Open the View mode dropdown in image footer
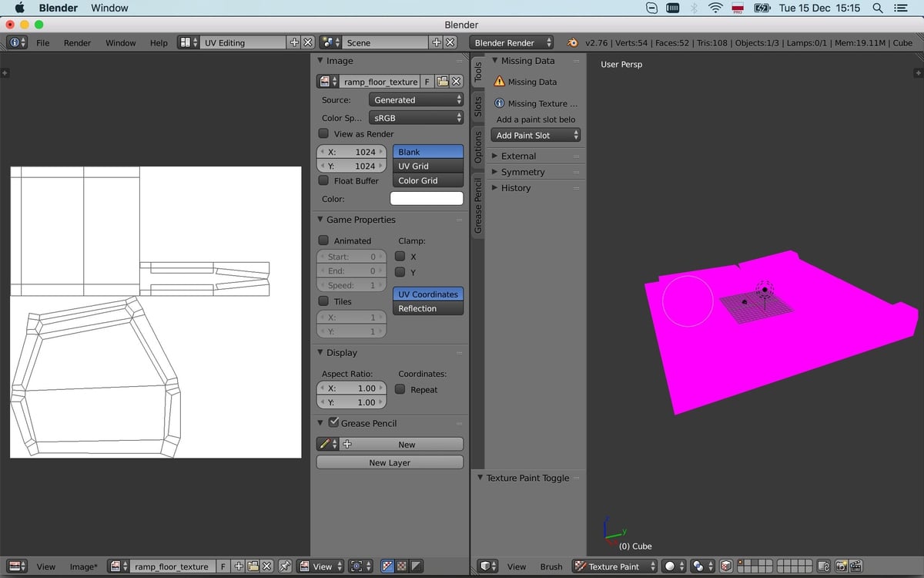The height and width of the screenshot is (578, 924). point(320,566)
